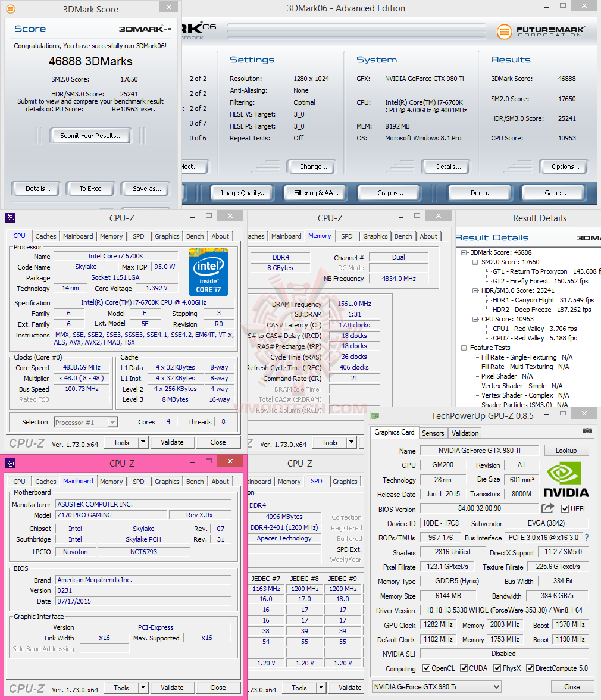
Task: Click the Graphs... button
Action: pyautogui.click(x=390, y=193)
